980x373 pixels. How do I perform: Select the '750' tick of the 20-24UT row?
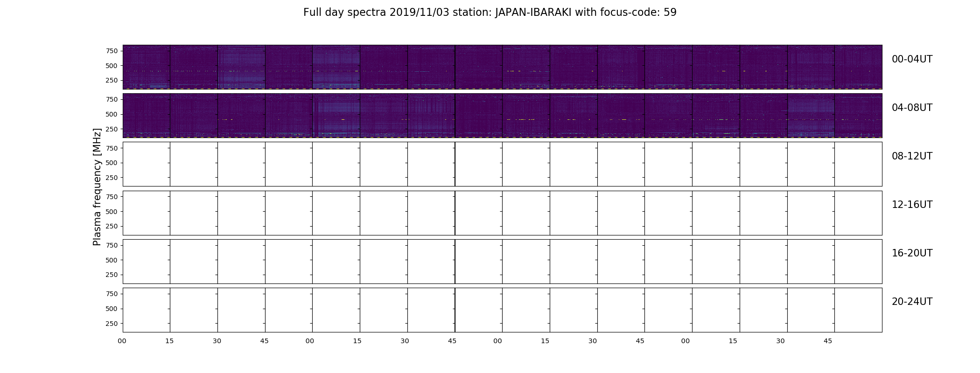pos(111,294)
